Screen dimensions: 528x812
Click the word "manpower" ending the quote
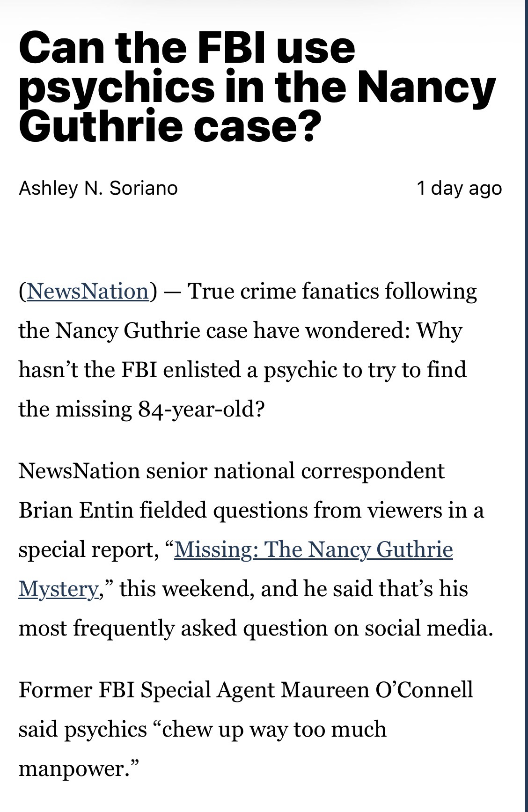pos(75,768)
